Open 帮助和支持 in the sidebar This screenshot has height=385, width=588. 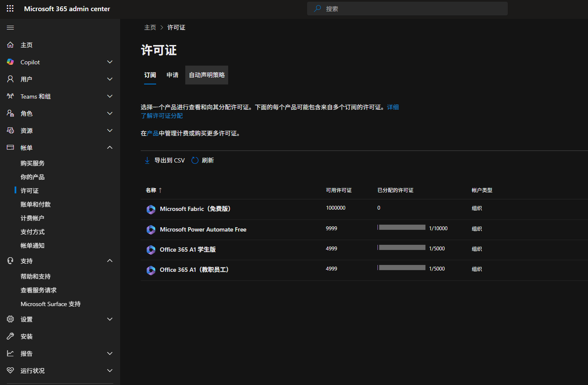click(x=36, y=277)
